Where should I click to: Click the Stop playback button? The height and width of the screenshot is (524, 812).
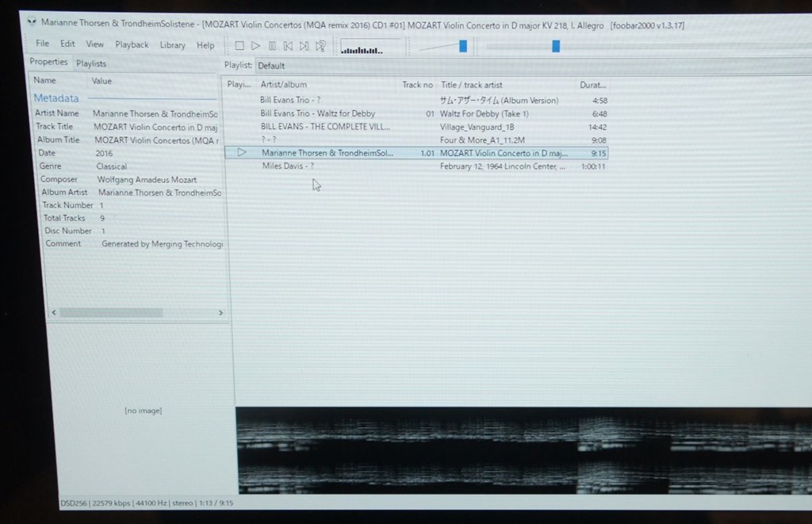tap(239, 47)
